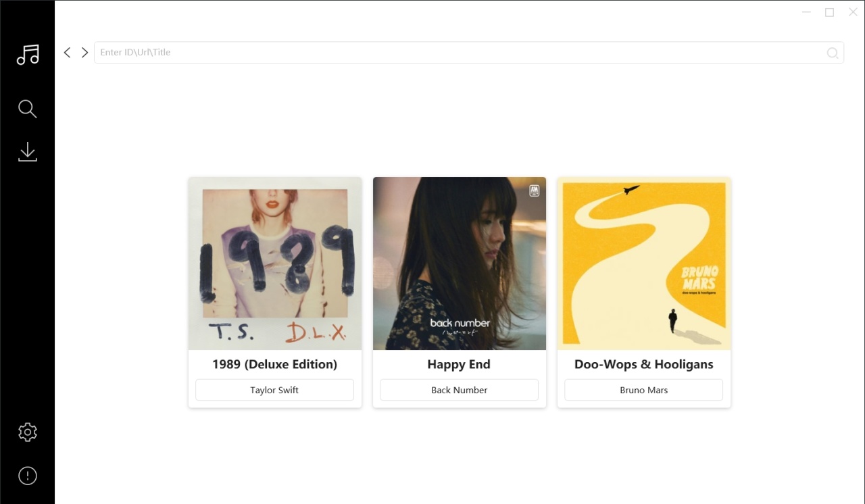Click the badge icon on Happy End cover

click(534, 191)
